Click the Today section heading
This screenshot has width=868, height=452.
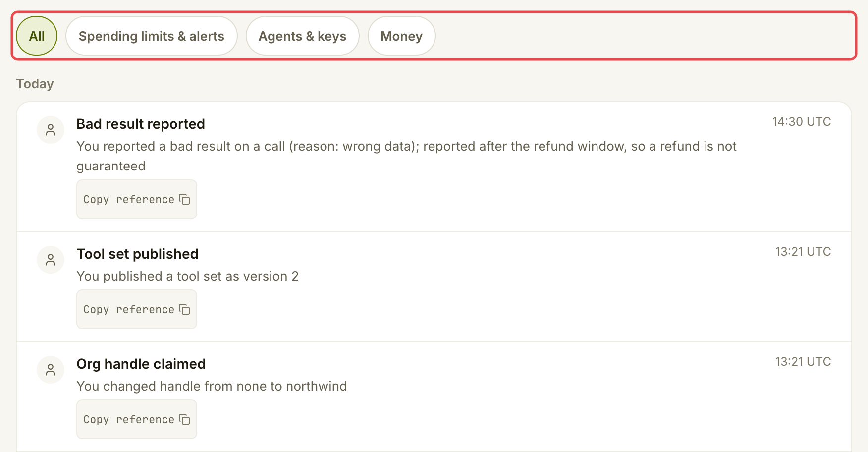(x=35, y=84)
